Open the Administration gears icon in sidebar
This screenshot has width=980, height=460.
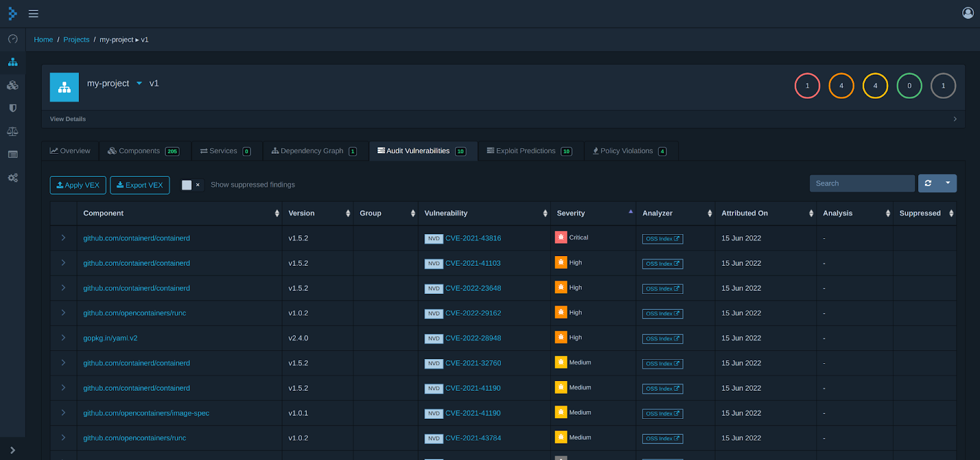click(12, 178)
